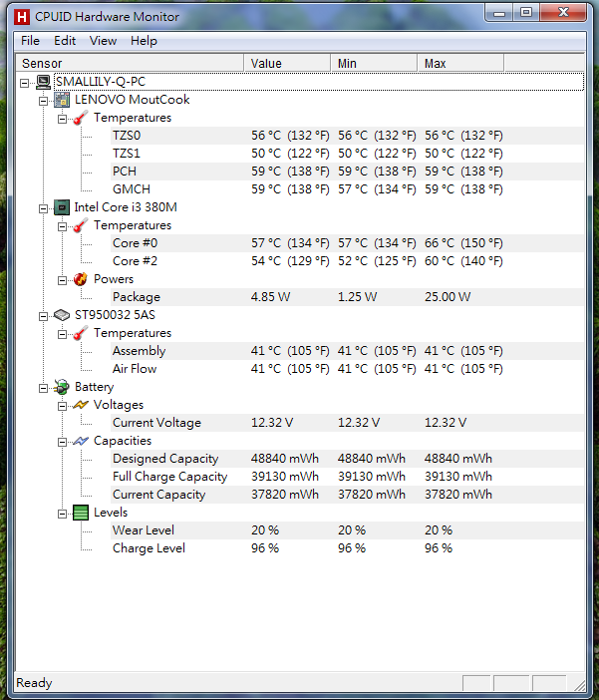Viewport: 599px width, 700px height.
Task: Click the thermometer icon under ST950032 5AS
Action: (x=81, y=333)
